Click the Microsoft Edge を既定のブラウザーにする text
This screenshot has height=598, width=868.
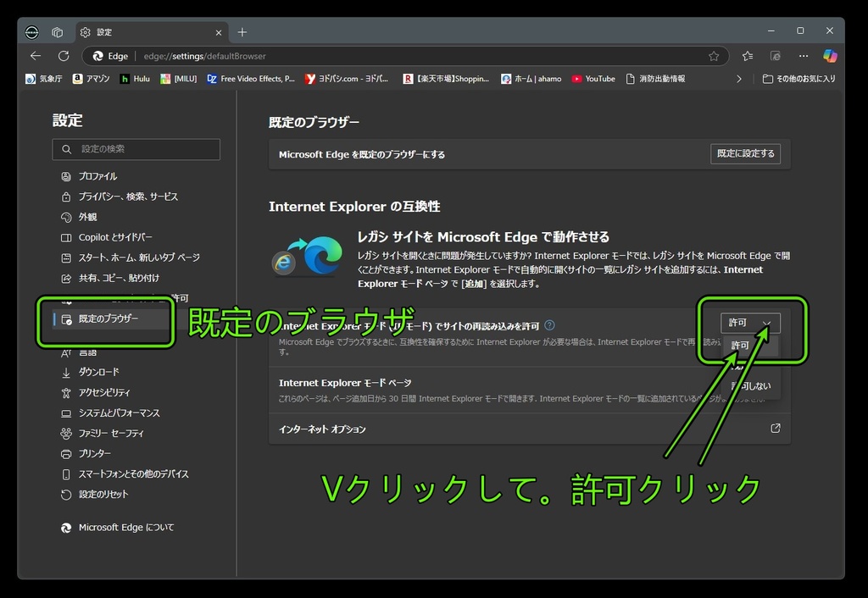[361, 154]
